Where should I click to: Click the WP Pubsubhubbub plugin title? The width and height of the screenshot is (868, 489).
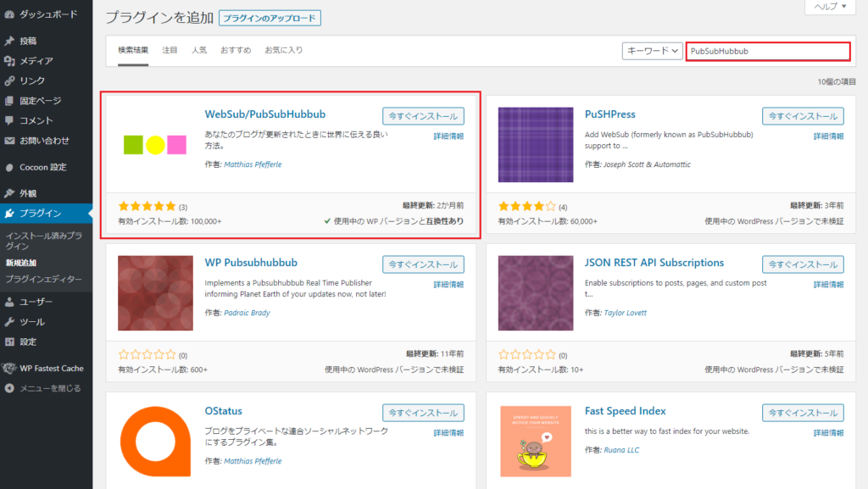click(x=251, y=263)
